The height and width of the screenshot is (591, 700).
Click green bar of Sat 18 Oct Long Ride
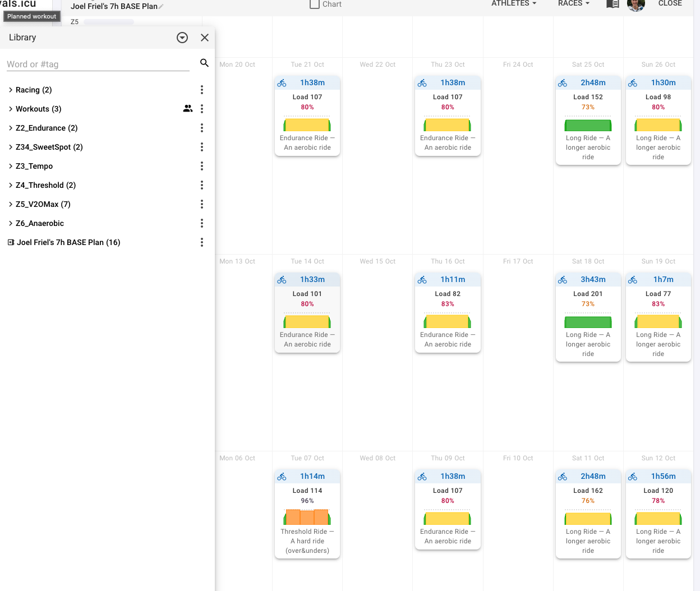tap(588, 322)
